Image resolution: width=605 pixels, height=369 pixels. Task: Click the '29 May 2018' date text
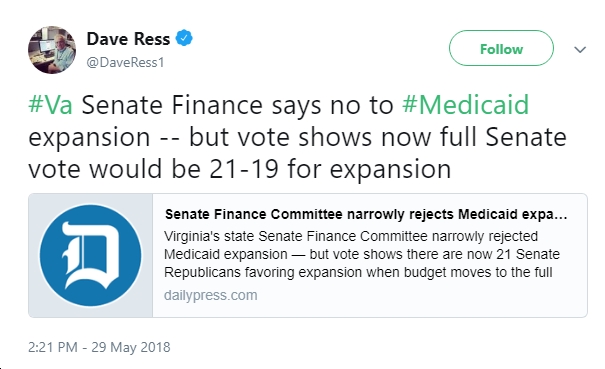[x=131, y=347]
